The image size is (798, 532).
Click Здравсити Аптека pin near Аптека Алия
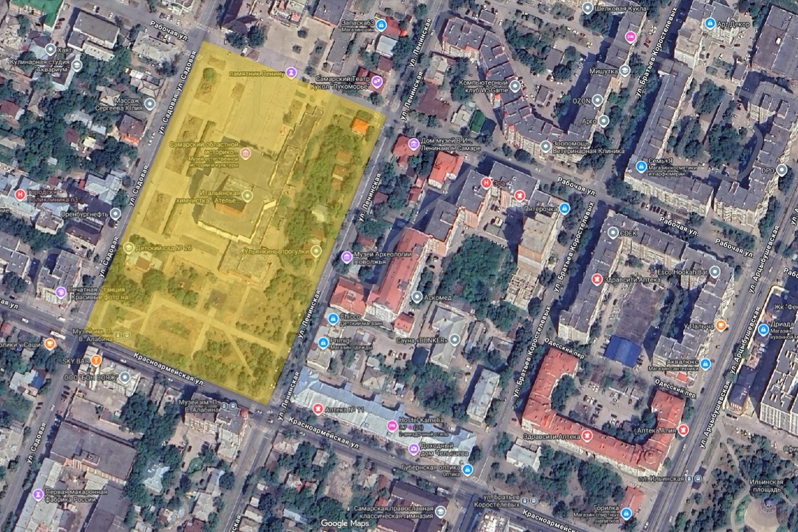tap(587, 436)
